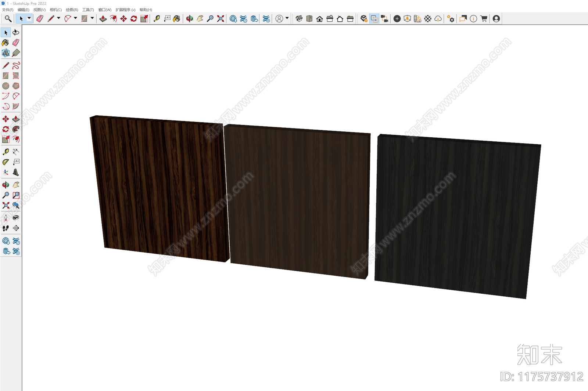Select the Walk footprints tool
Viewport: 588px width, 391px height.
tap(6, 228)
